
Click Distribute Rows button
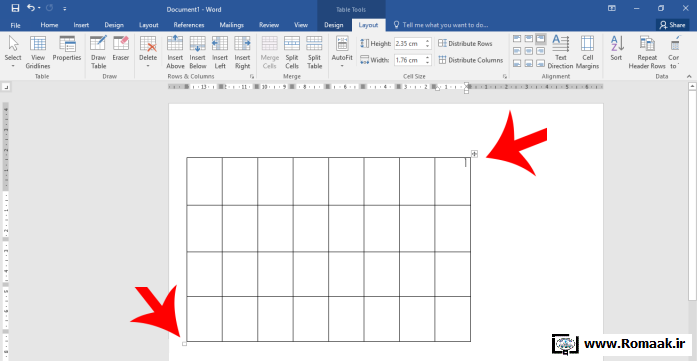click(x=465, y=44)
